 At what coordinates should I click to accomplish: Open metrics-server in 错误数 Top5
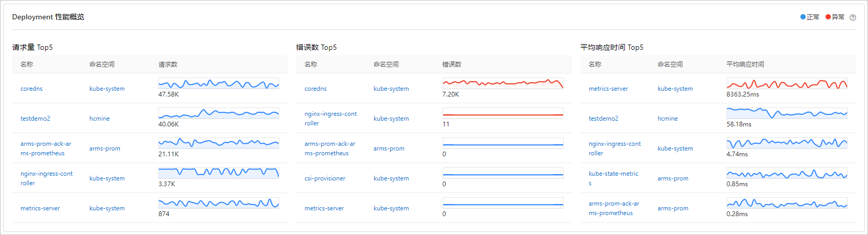[324, 208]
